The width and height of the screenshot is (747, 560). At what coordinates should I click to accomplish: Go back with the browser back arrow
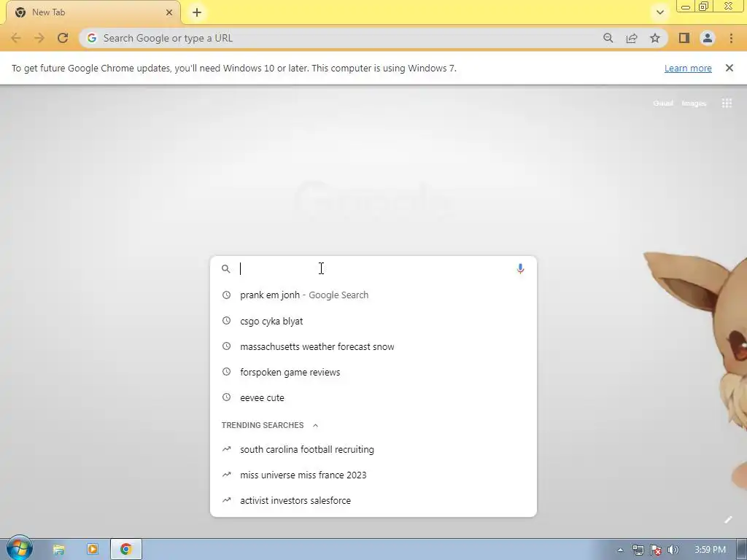point(16,38)
